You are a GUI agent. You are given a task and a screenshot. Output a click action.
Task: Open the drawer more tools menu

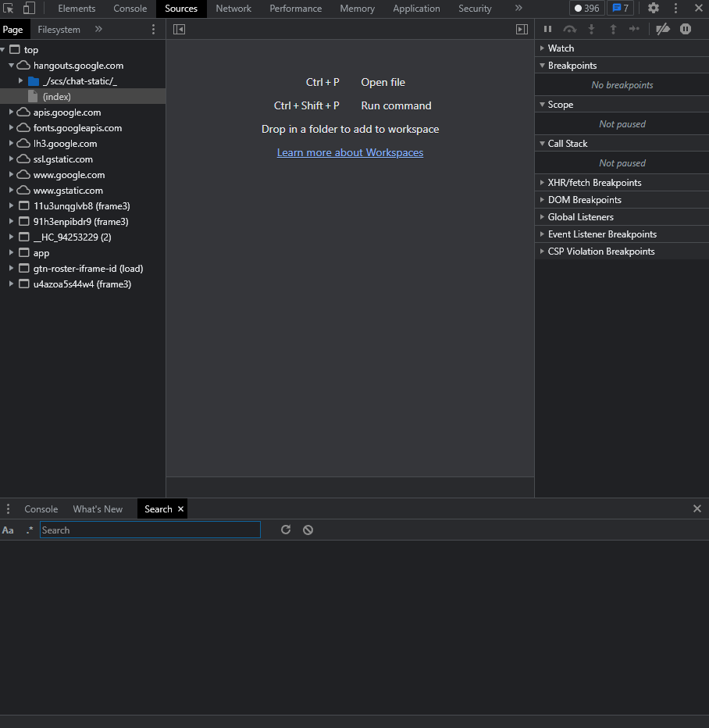[8, 509]
